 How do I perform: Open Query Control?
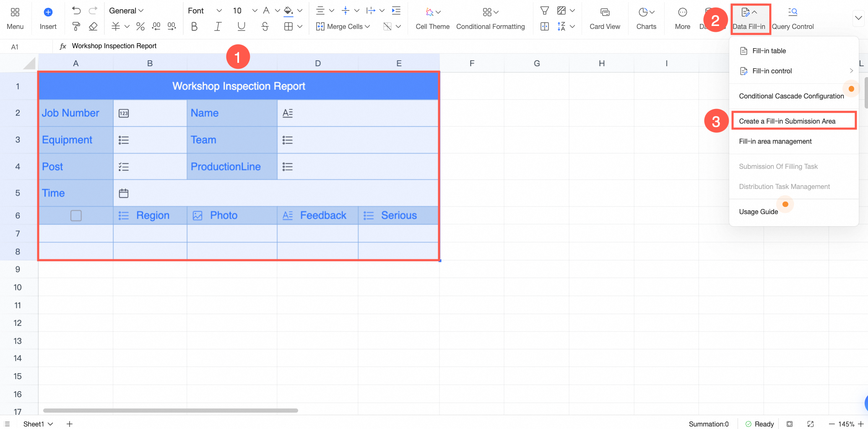(x=793, y=19)
